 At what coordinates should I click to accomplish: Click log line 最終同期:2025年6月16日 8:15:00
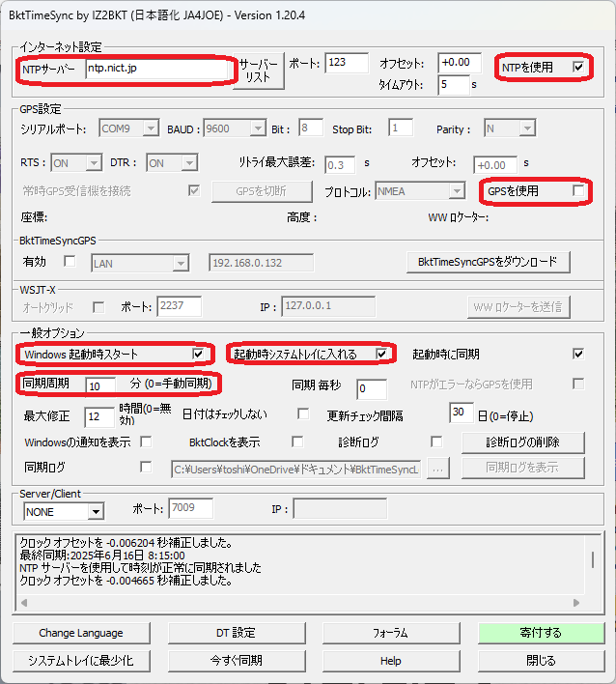102,556
